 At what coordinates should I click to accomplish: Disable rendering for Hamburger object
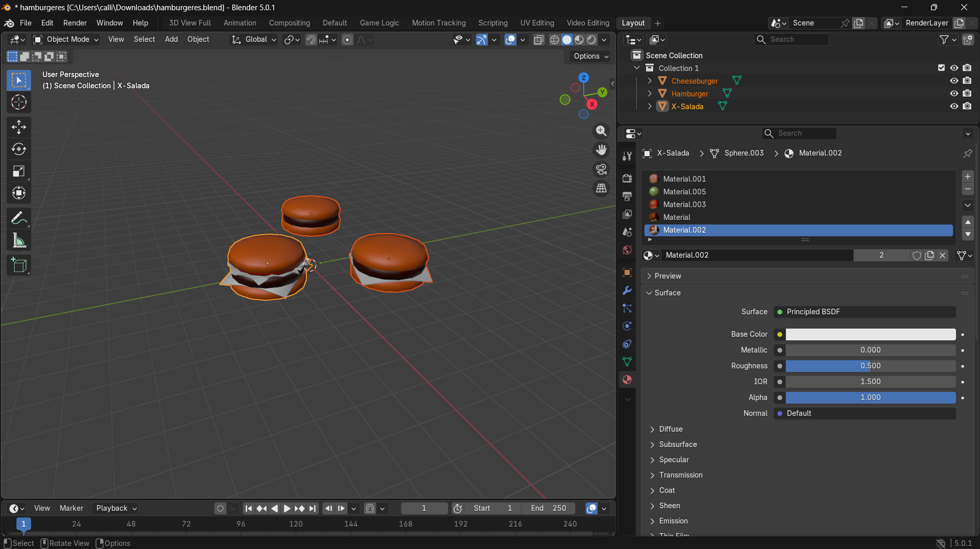[967, 93]
